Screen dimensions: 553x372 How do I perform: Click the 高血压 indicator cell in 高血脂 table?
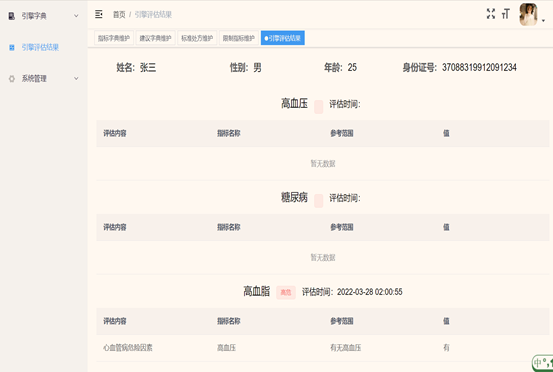pyautogui.click(x=226, y=348)
